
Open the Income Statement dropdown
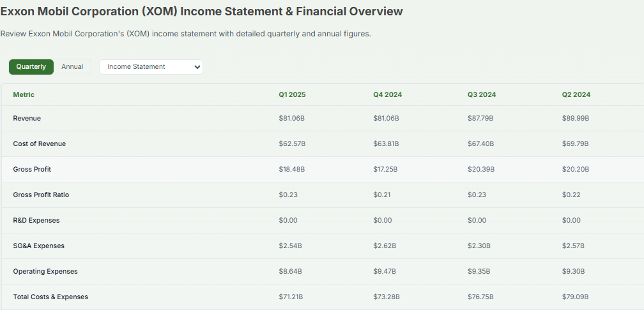151,67
